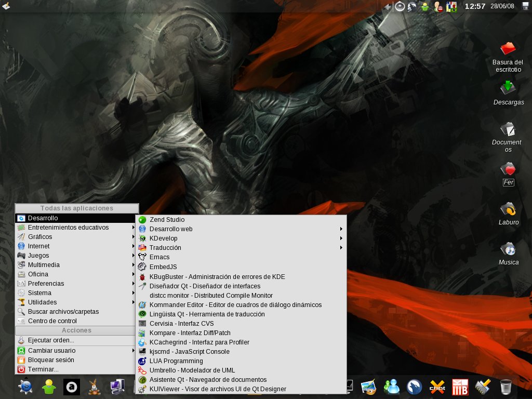The image size is (532, 399).
Task: Open distcc monitor entry
Action: 241,295
